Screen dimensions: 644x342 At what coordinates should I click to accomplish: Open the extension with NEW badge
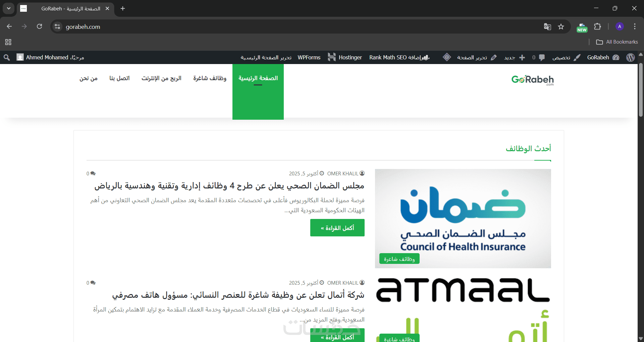tap(582, 27)
